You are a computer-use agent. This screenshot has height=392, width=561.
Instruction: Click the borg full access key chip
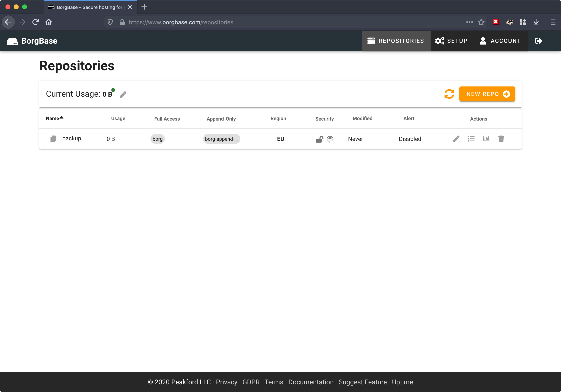[157, 139]
